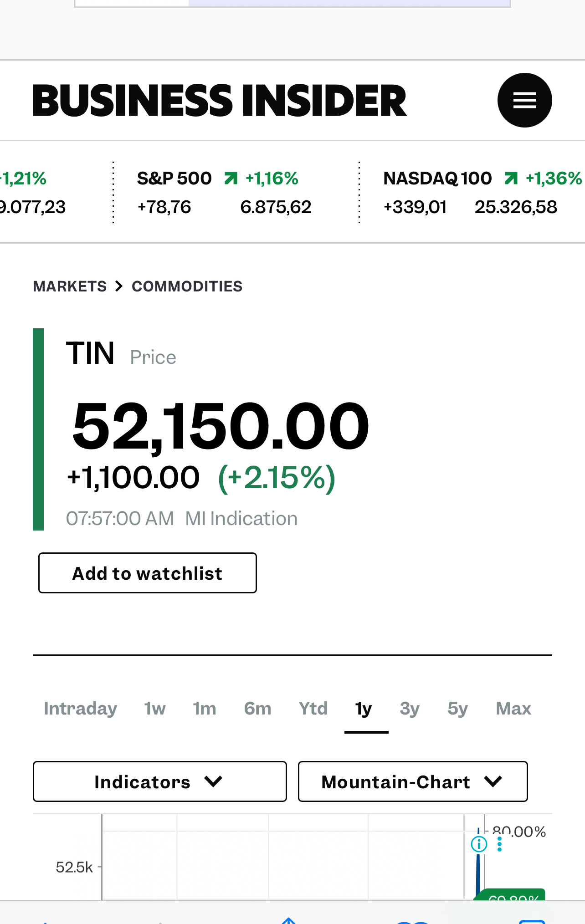This screenshot has height=924, width=585.
Task: Click the breadcrumb chevron after MARKETS
Action: coord(119,286)
